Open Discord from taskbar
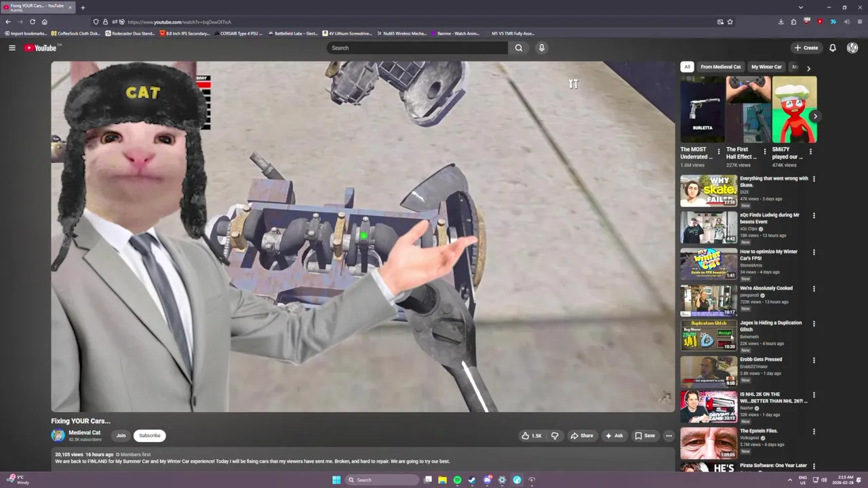Image resolution: width=868 pixels, height=488 pixels. [487, 480]
